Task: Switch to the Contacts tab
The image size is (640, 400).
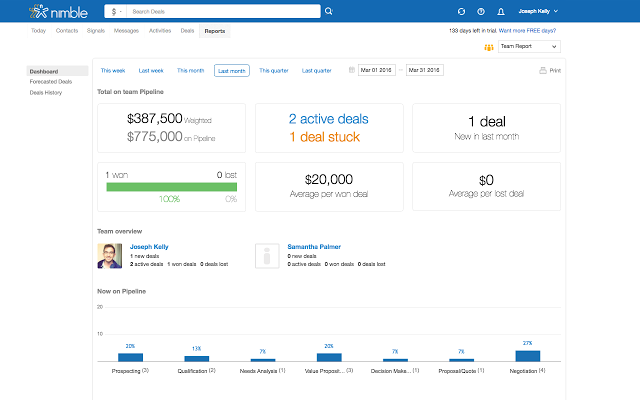Action: (68, 31)
